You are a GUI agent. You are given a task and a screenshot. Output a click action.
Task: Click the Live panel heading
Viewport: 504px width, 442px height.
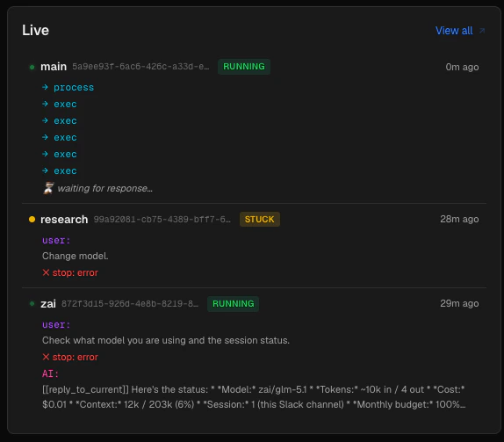click(35, 30)
